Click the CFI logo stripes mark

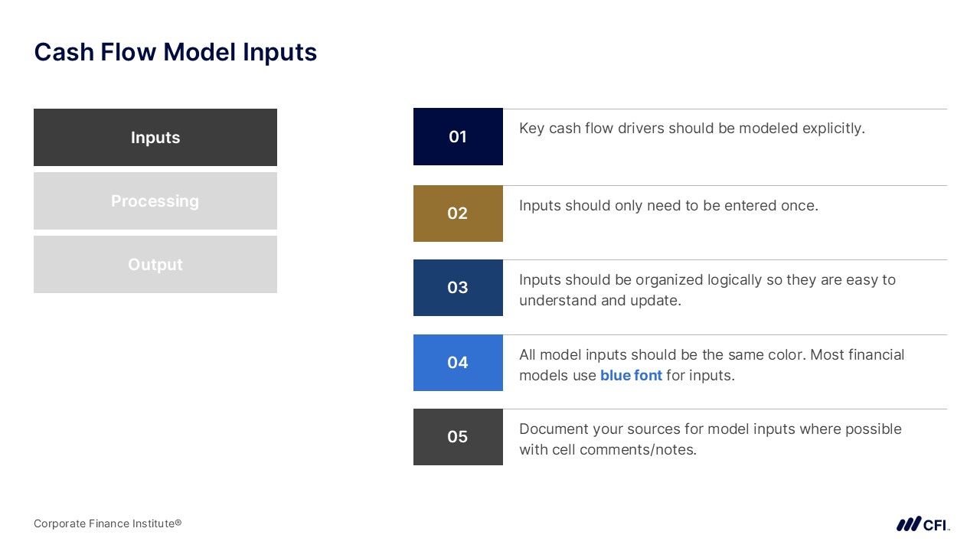(x=909, y=524)
